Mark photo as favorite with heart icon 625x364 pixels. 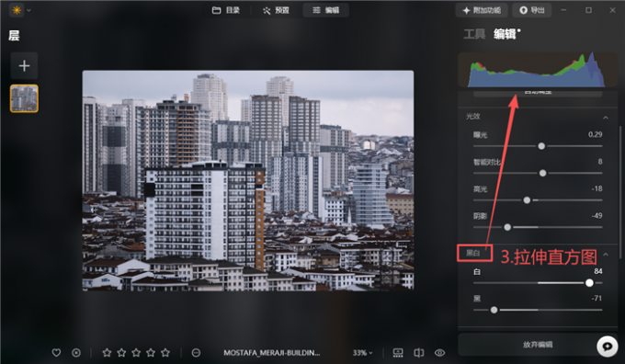[56, 353]
